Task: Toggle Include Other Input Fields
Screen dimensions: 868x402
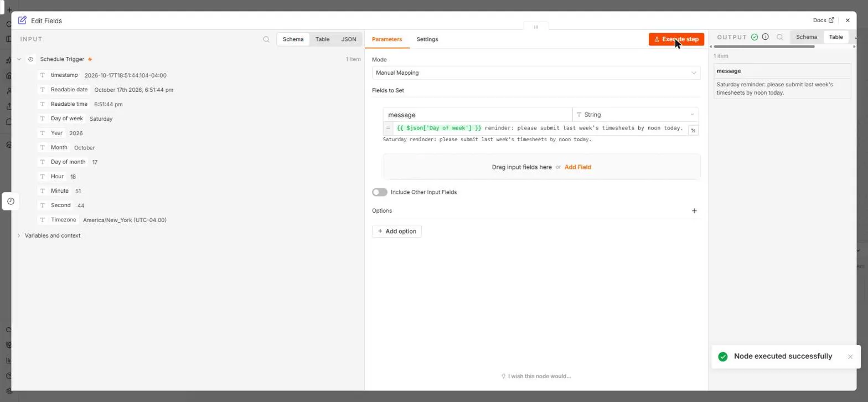Action: point(380,192)
